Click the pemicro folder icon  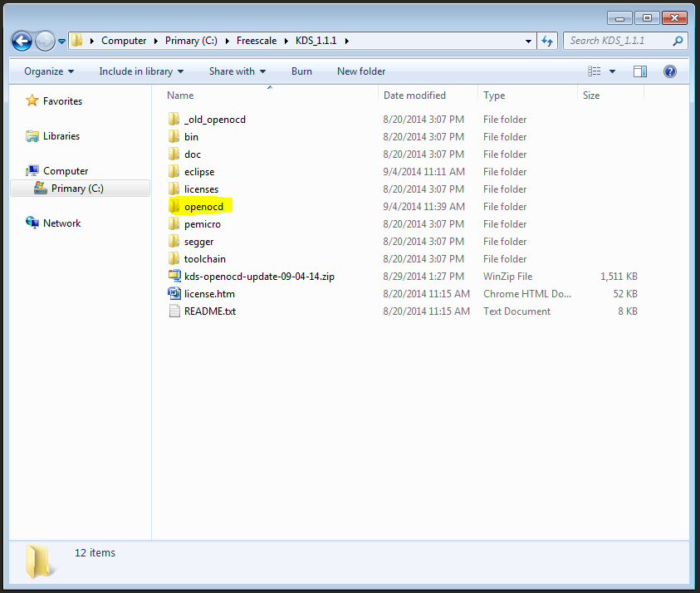(x=174, y=223)
